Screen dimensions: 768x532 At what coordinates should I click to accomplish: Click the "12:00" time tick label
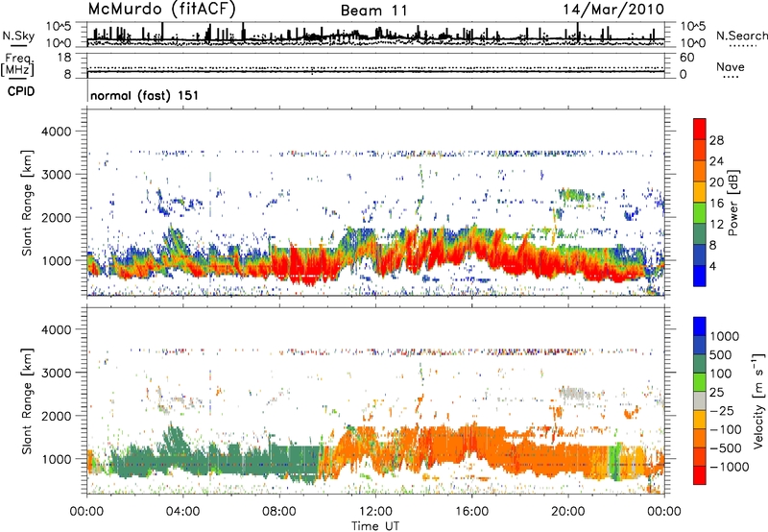[x=375, y=512]
